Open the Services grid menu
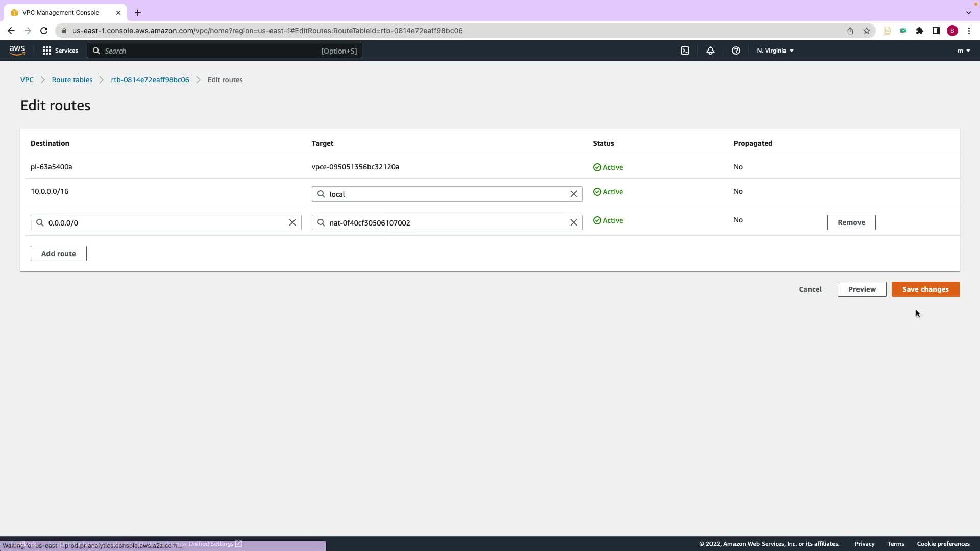Image resolution: width=980 pixels, height=551 pixels. (60, 51)
